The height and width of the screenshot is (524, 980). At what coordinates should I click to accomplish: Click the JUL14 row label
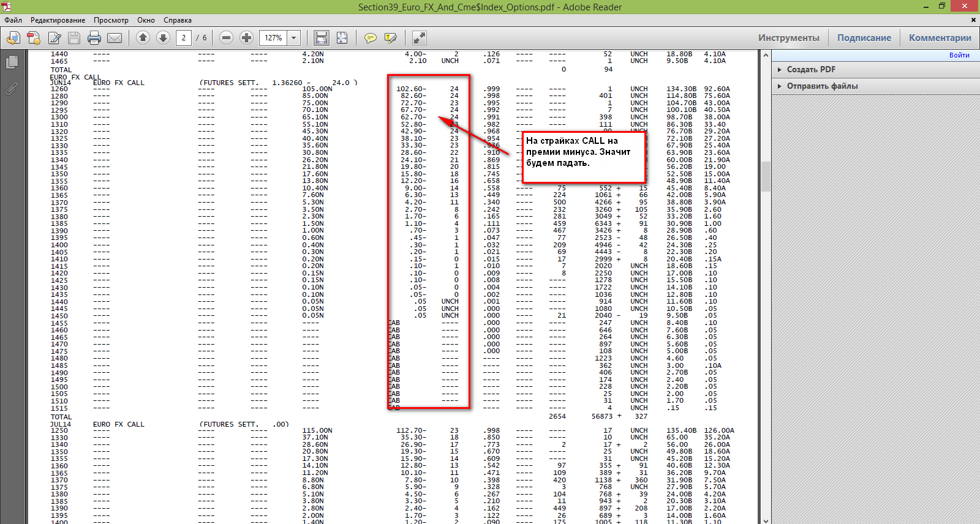[61, 424]
